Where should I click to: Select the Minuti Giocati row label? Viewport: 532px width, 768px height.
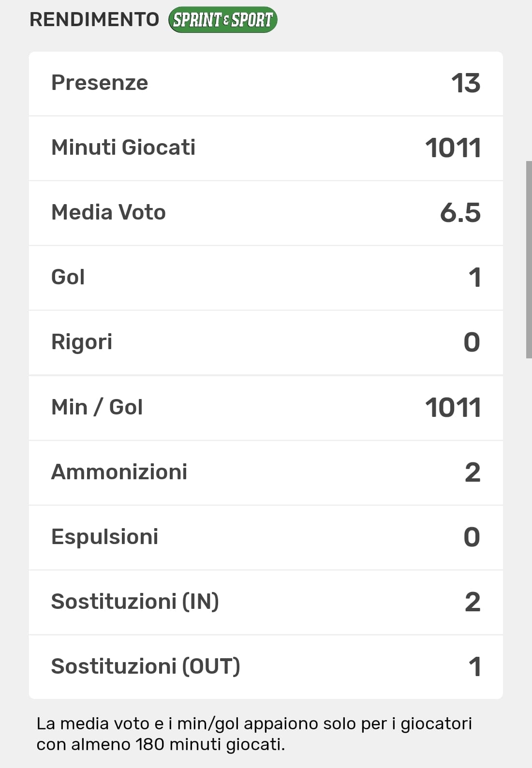tap(123, 148)
